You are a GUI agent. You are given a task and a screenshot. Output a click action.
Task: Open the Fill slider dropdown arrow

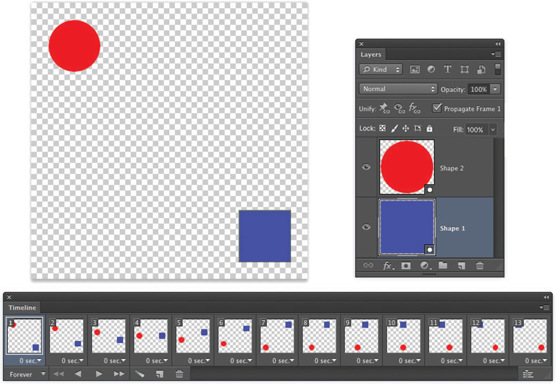pos(493,130)
